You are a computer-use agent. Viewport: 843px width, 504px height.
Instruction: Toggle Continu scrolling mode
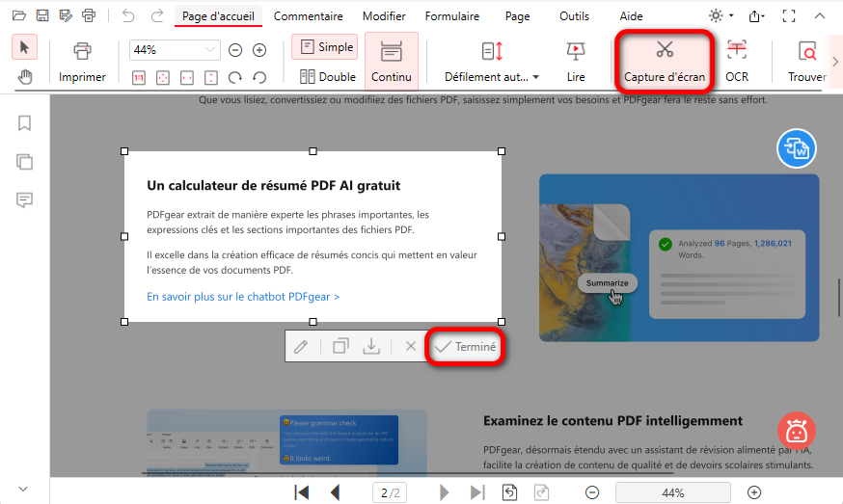(x=392, y=61)
